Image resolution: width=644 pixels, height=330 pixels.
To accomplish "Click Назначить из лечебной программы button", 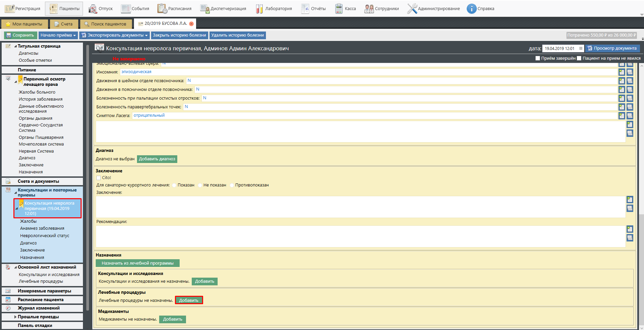I will [137, 263].
